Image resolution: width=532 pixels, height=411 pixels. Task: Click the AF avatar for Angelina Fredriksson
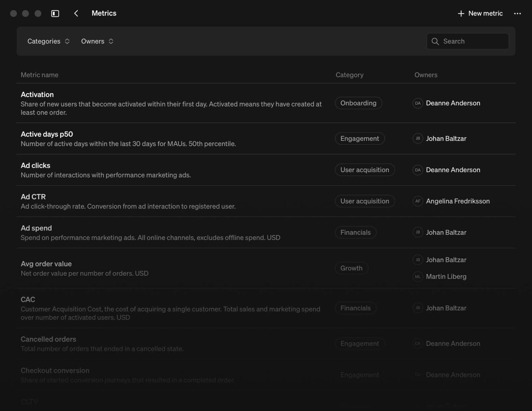pyautogui.click(x=418, y=201)
